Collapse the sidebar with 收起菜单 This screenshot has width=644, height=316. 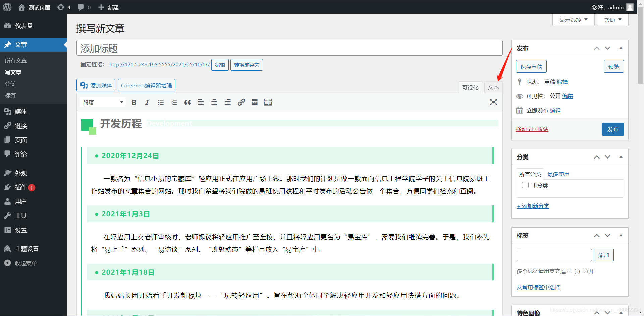34,263
